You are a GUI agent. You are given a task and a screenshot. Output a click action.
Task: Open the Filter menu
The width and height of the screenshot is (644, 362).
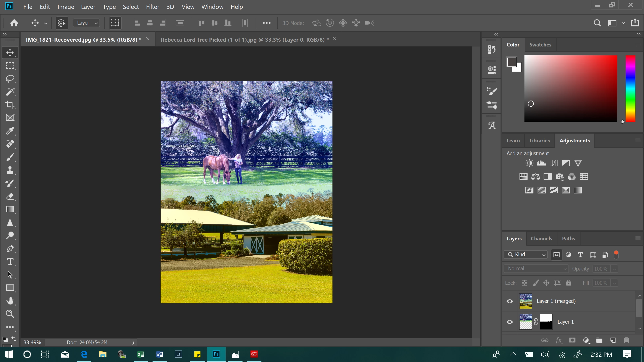pyautogui.click(x=153, y=7)
